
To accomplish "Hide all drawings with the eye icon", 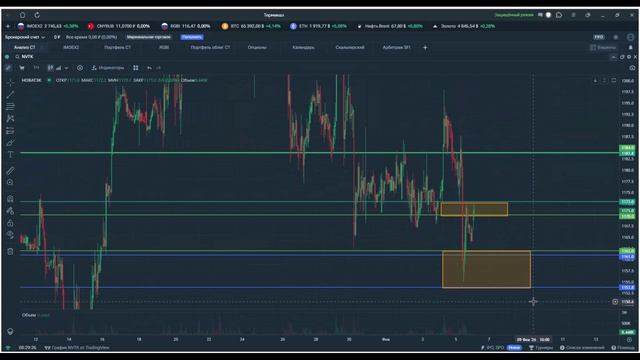I will [x=11, y=235].
